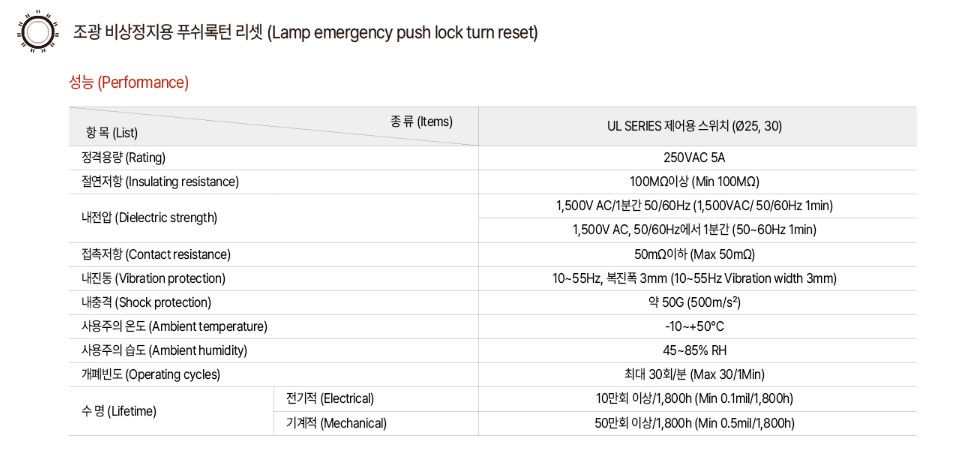
Task: Click the 50G shock protection value
Action: (694, 302)
